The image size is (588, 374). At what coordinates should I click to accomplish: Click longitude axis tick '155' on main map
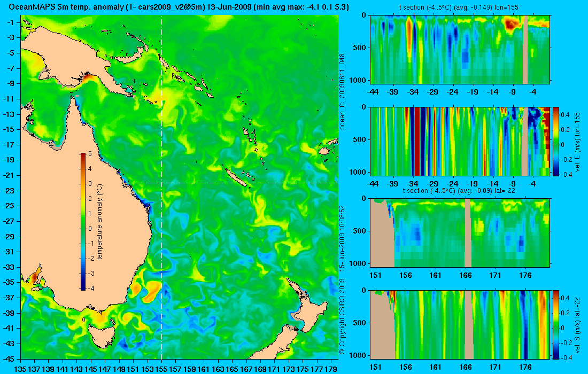161,369
